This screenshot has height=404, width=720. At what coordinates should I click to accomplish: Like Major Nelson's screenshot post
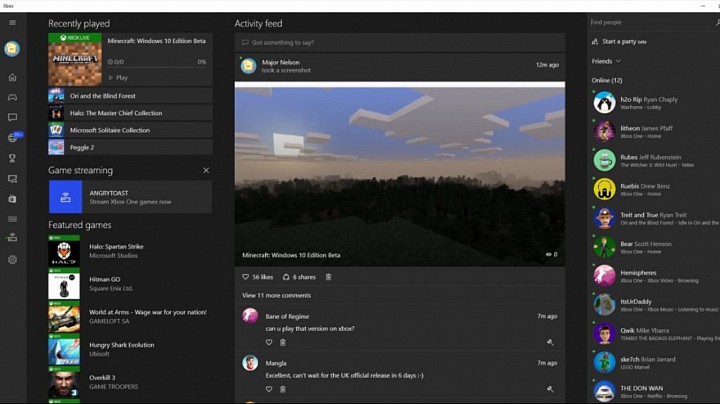[x=246, y=277]
